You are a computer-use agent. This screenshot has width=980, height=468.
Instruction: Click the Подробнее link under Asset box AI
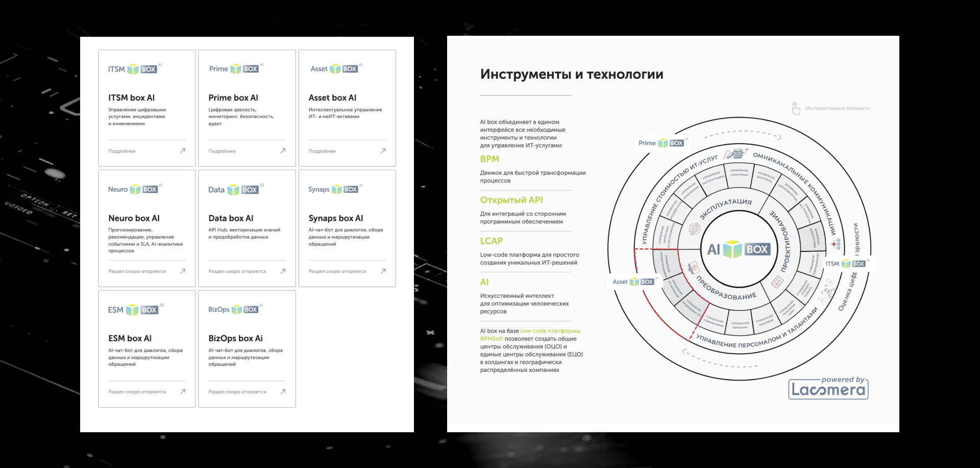coord(322,151)
